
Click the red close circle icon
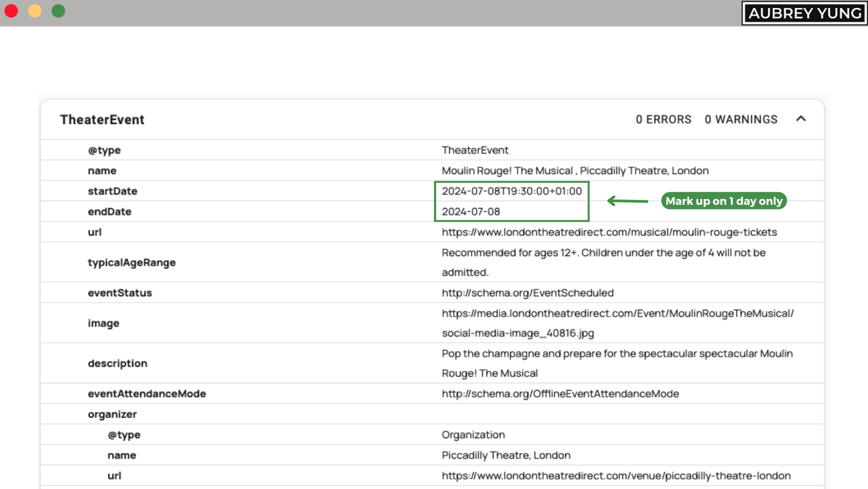[x=11, y=10]
